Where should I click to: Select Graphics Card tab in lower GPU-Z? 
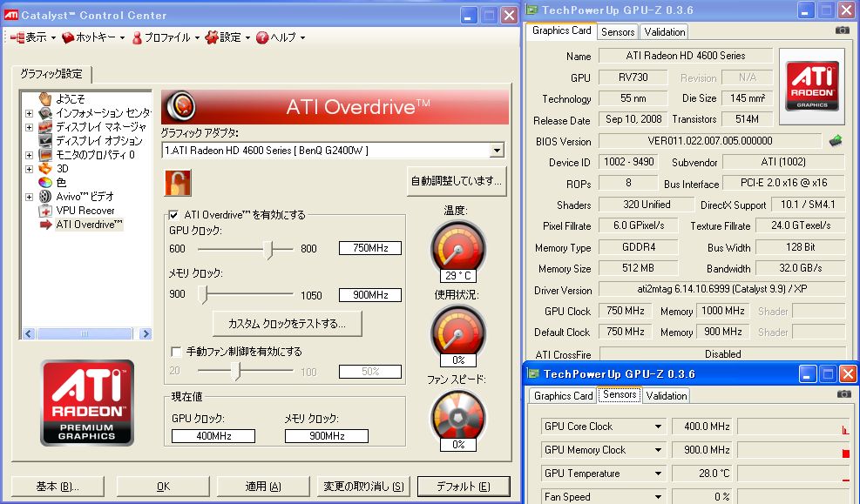[x=563, y=395]
